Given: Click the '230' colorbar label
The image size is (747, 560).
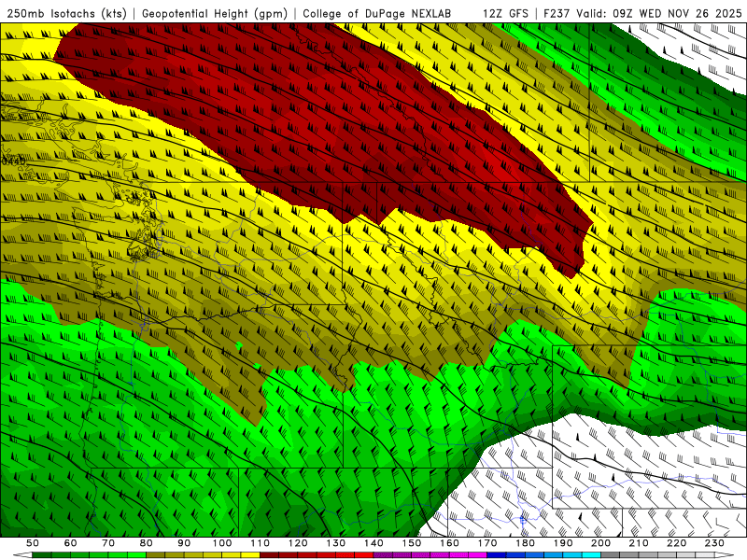Looking at the screenshot, I should 714,543.
